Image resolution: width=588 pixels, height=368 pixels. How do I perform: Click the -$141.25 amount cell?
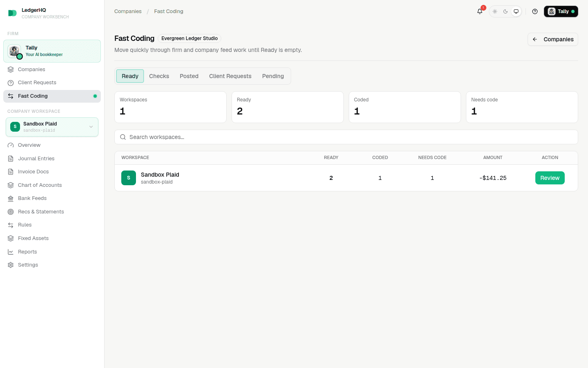[493, 178]
